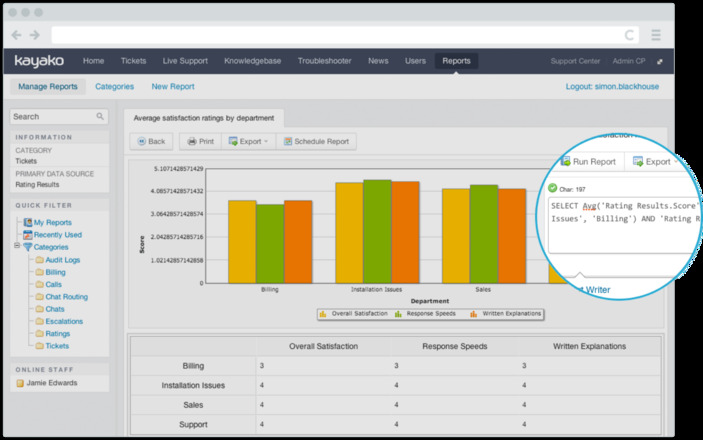Click the Kayako logo
The height and width of the screenshot is (440, 703).
[39, 61]
